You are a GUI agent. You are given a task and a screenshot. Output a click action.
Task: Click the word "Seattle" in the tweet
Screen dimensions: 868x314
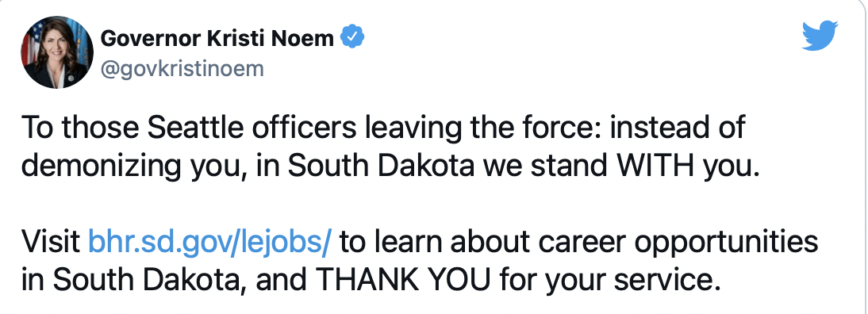(x=195, y=128)
